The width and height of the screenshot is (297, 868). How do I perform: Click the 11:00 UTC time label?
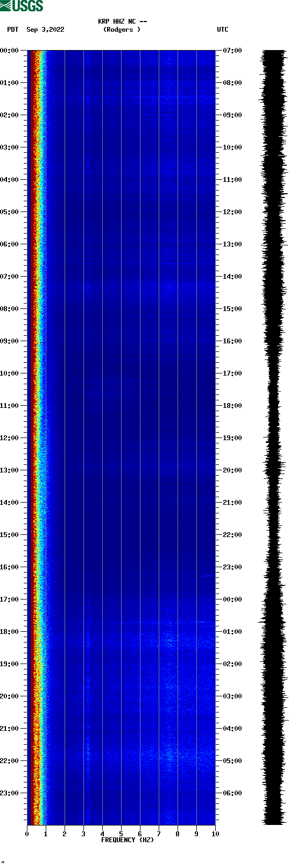coord(232,180)
